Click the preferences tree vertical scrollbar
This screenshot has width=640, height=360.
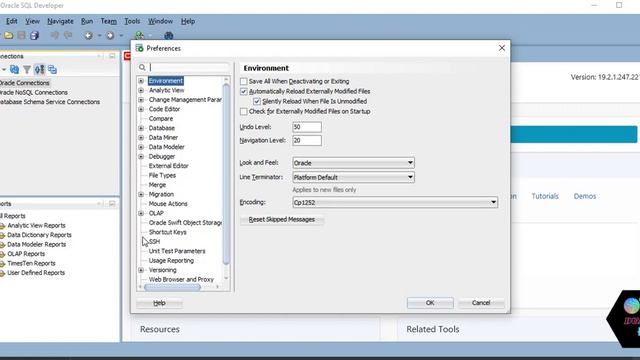click(x=226, y=173)
